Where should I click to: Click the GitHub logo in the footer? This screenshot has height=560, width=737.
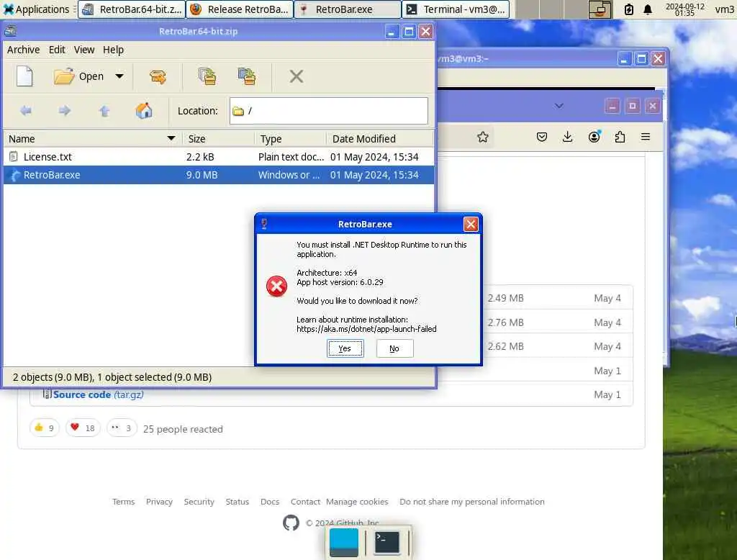click(x=291, y=523)
